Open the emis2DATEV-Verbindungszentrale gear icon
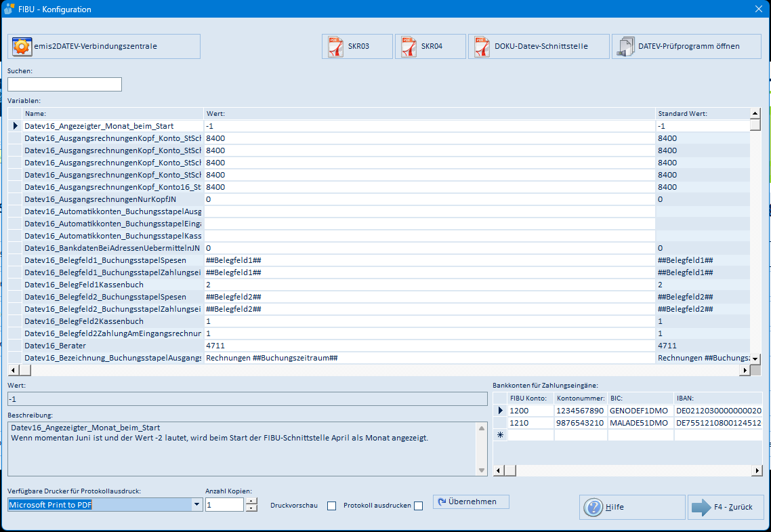The image size is (771, 532). click(22, 47)
